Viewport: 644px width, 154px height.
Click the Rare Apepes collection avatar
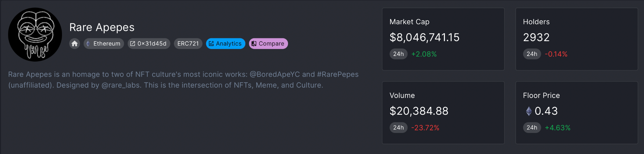(35, 35)
